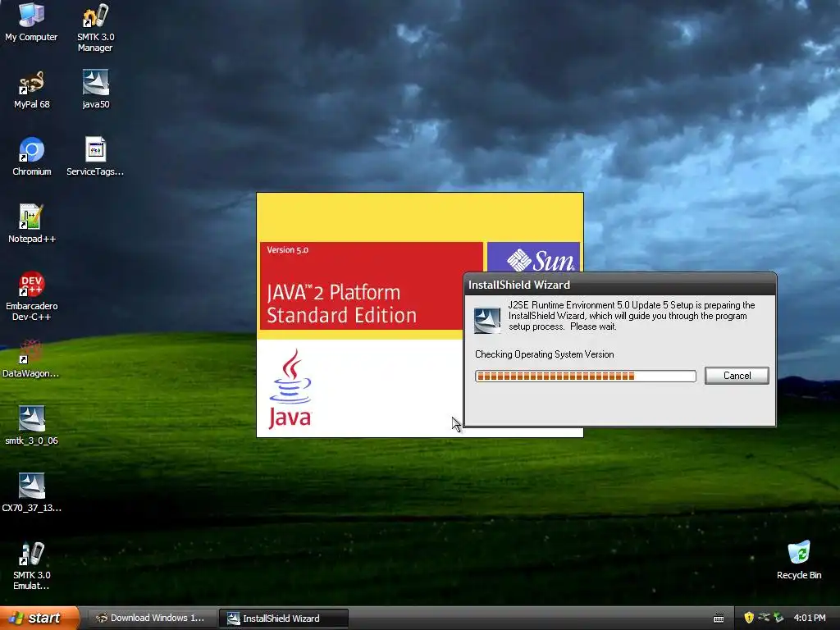Select the DataWagon desktop shortcut

coord(31,358)
